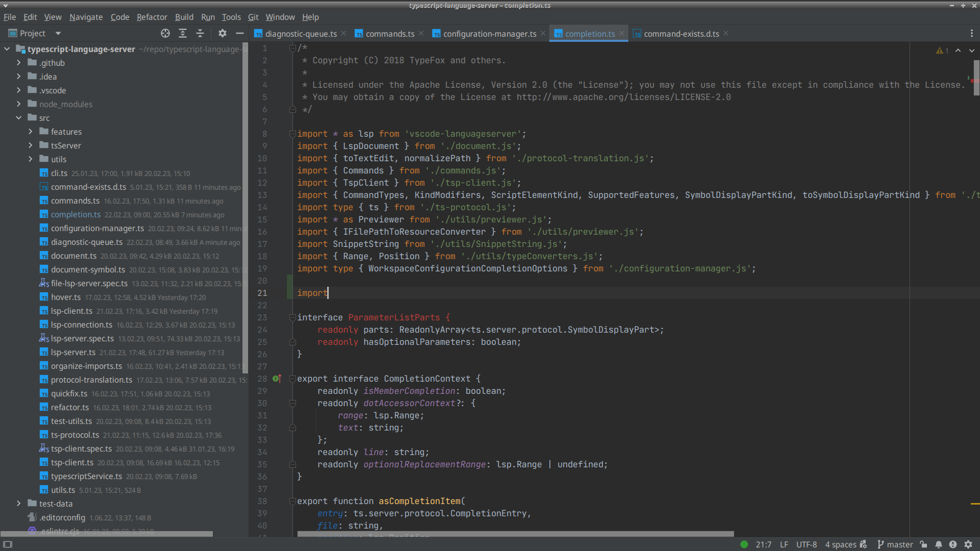Click the green status indicator in status bar
Screen dimensions: 980x551
pos(744,544)
